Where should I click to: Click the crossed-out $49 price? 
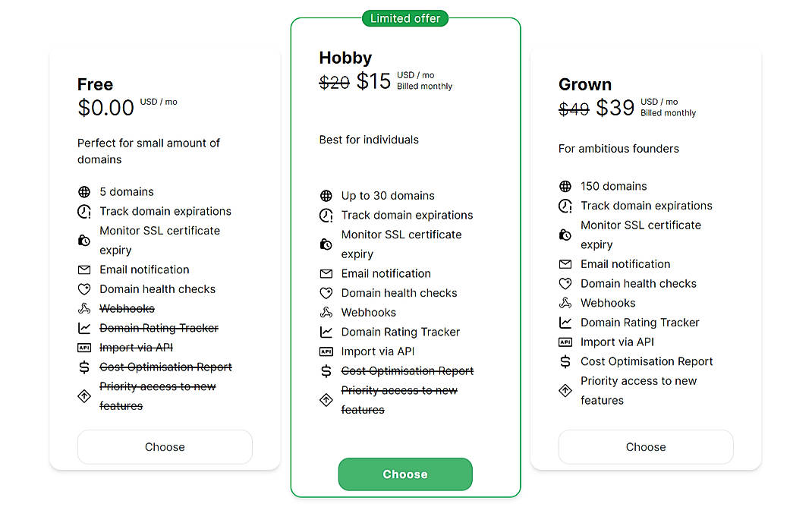pyautogui.click(x=574, y=109)
